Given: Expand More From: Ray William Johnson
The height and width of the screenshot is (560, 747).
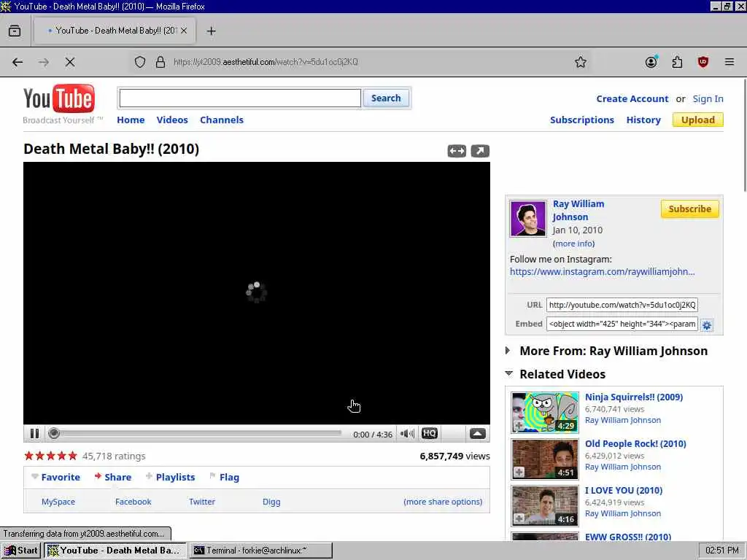Looking at the screenshot, I should click(x=508, y=351).
